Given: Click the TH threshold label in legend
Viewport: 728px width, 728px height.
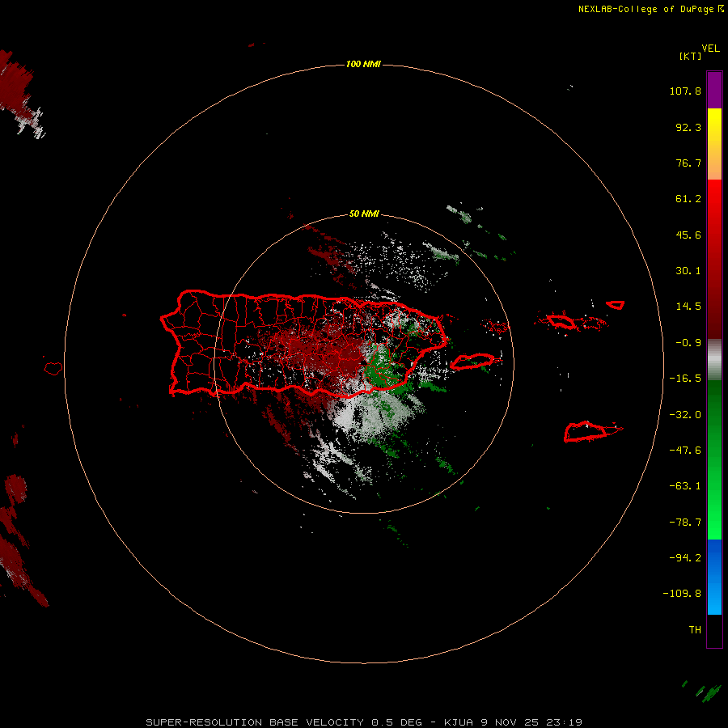Looking at the screenshot, I should pyautogui.click(x=695, y=630).
